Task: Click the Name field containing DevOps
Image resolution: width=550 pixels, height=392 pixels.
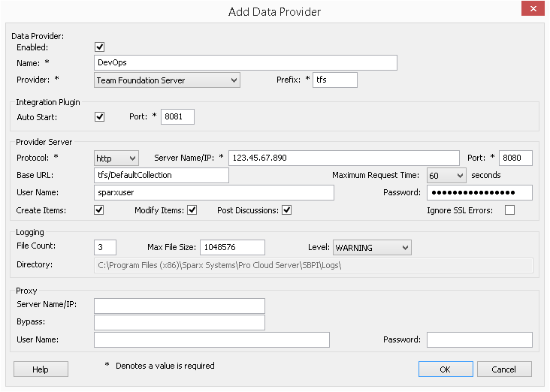Action: (x=245, y=62)
